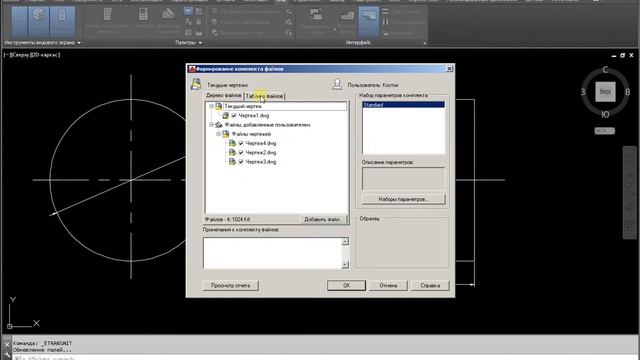Click ViewCube Верх face
This screenshot has height=360, width=640.
[605, 91]
